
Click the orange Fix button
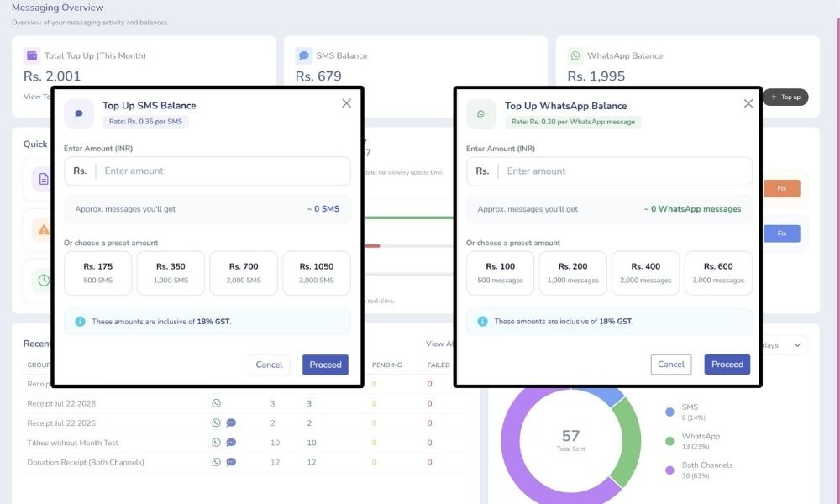[x=781, y=188]
